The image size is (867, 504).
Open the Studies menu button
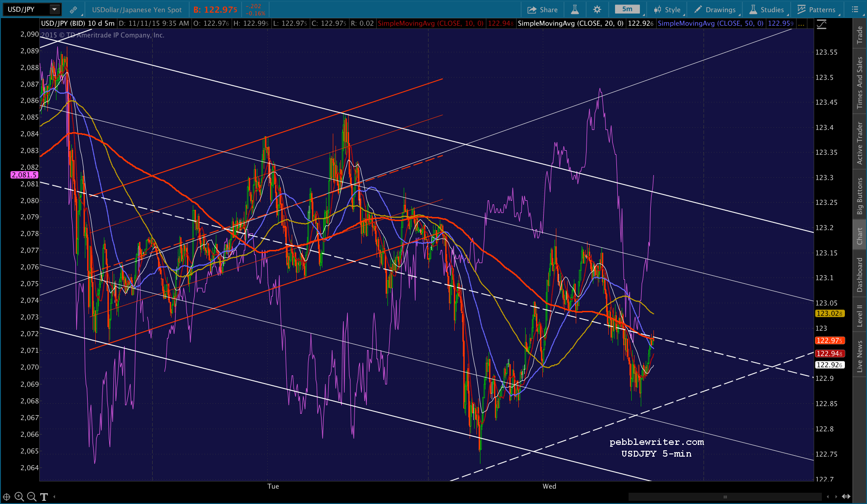coord(766,9)
